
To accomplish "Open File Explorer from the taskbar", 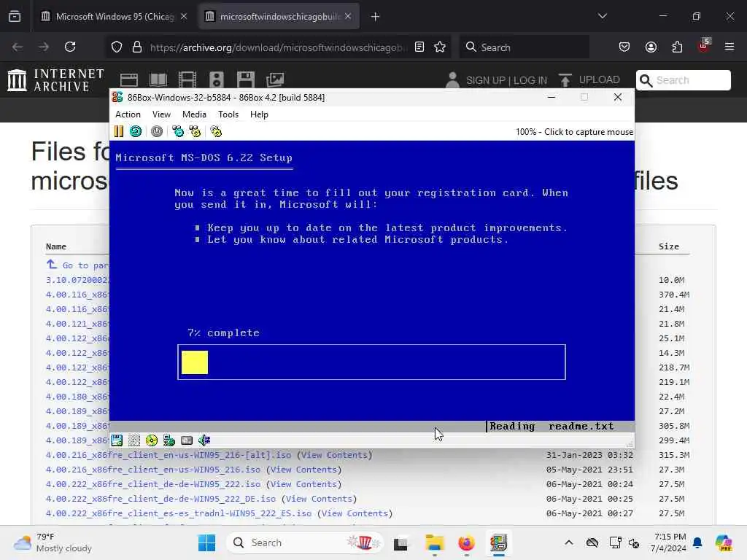I will click(435, 542).
